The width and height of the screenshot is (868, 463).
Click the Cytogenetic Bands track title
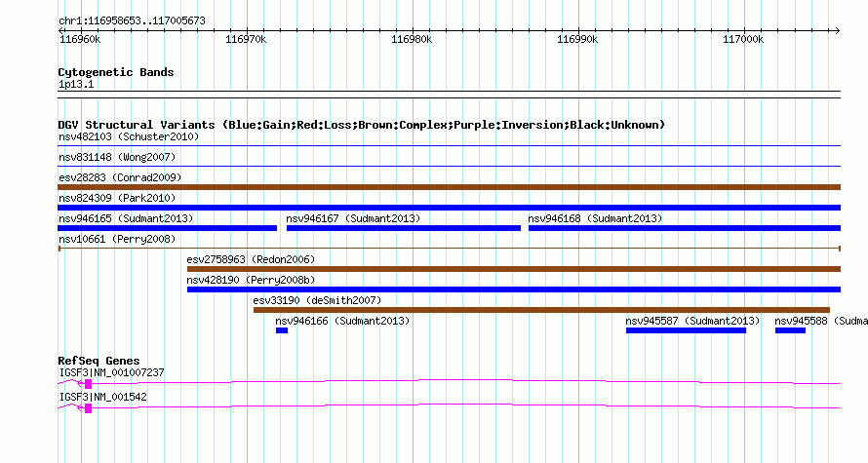(x=116, y=72)
